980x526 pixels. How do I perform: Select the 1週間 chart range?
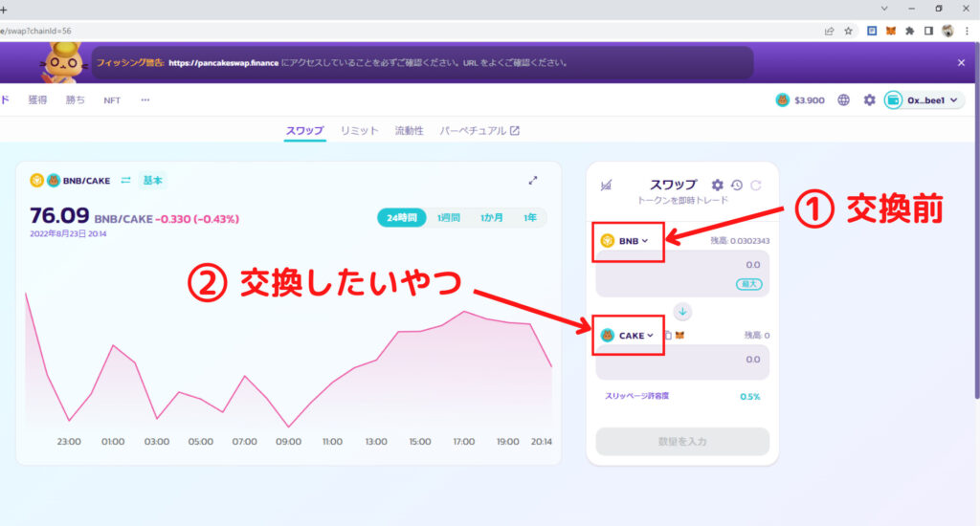(448, 217)
